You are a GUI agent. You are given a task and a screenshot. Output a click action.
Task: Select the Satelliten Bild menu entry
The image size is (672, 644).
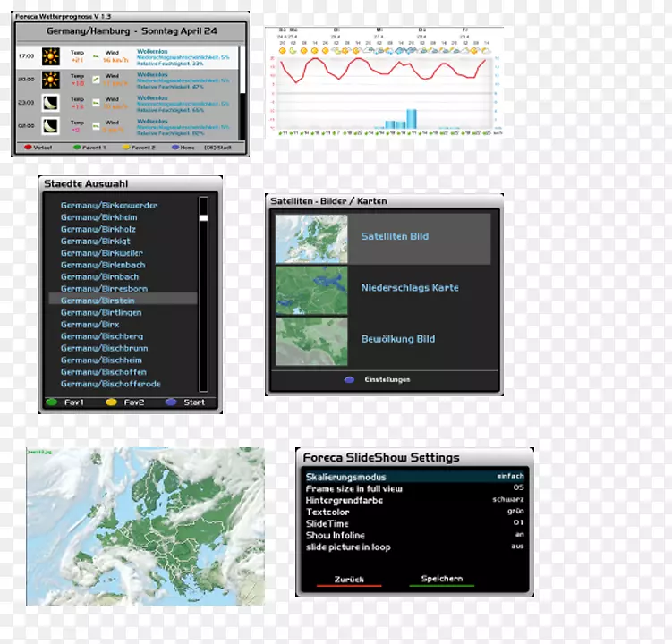tap(395, 237)
